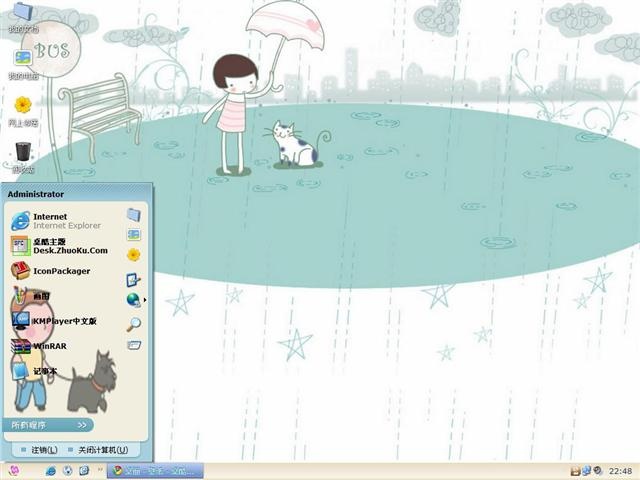Open the yellow flower desktop icon

click(23, 105)
